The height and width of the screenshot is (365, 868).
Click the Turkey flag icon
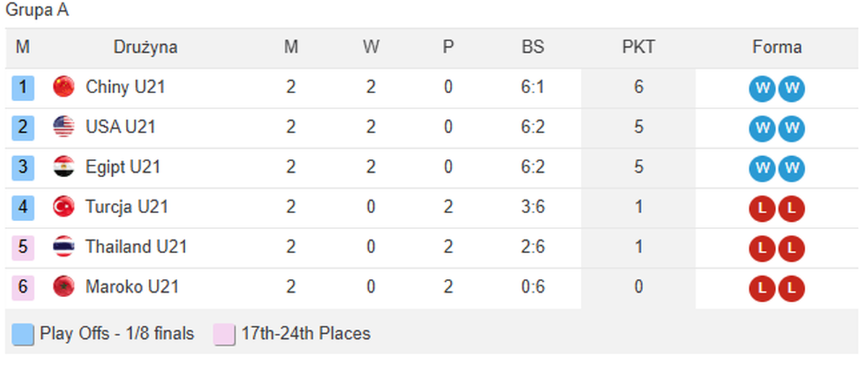click(64, 207)
